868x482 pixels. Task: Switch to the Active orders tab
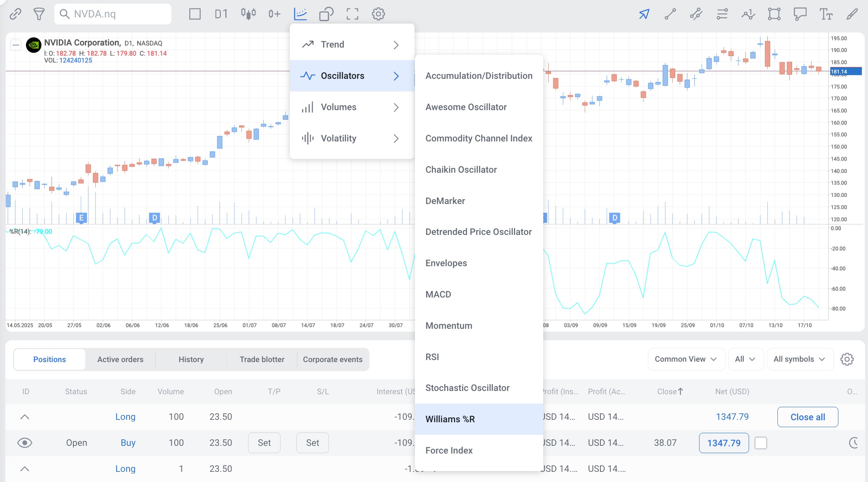[120, 359]
